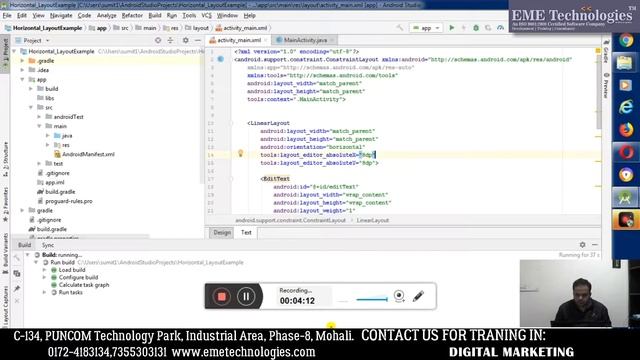Switch to the Design view tab

click(222, 233)
